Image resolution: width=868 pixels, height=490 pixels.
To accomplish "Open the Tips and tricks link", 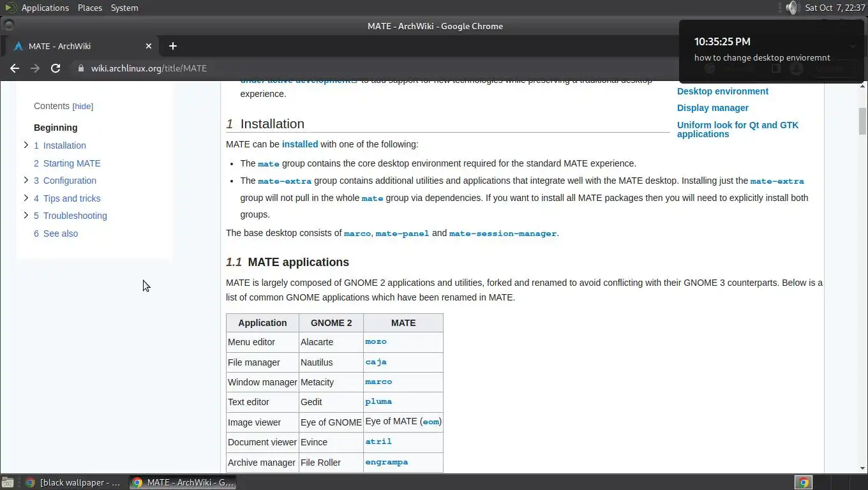I will pos(67,198).
